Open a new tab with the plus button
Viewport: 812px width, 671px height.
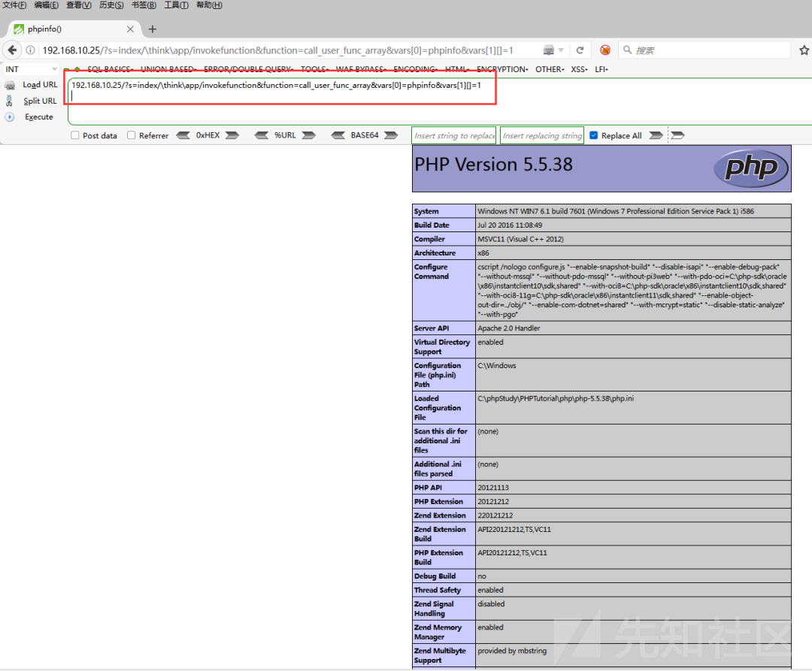coord(152,29)
